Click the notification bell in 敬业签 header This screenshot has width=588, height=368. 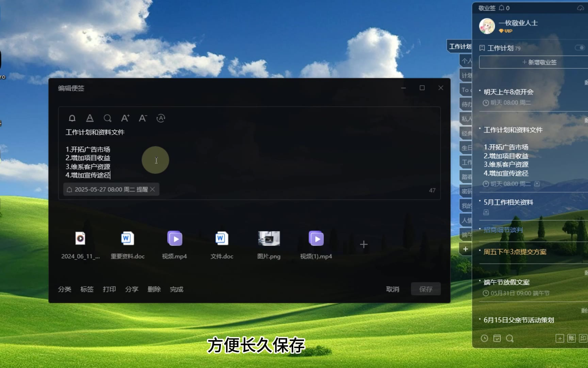pos(502,8)
